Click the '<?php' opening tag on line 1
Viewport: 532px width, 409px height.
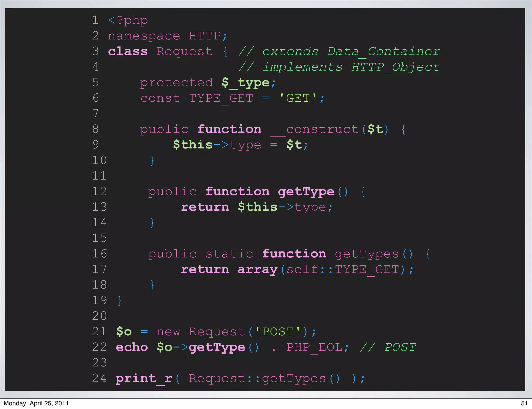coord(128,21)
